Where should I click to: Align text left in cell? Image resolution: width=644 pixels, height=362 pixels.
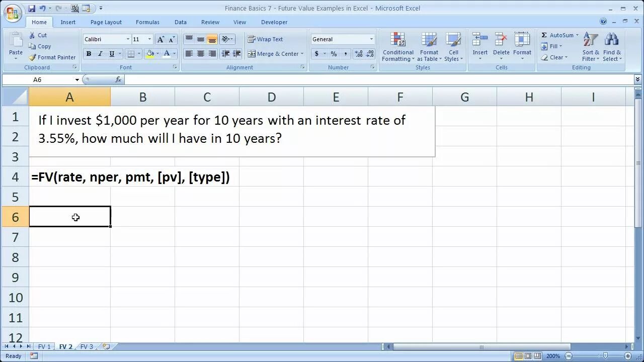click(189, 54)
